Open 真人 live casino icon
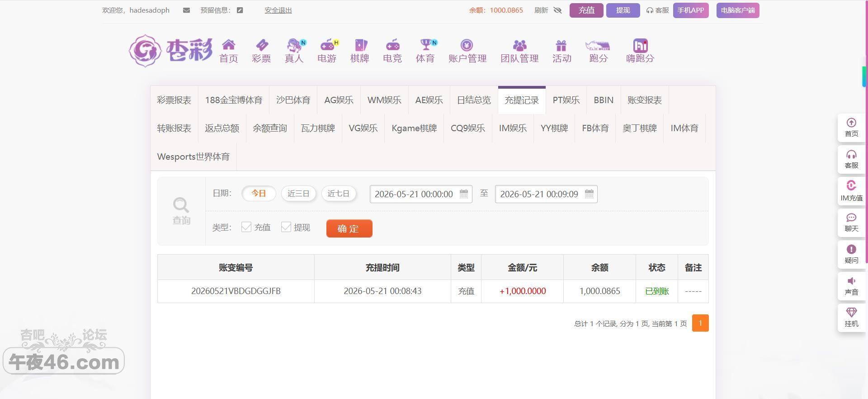The image size is (868, 399). pyautogui.click(x=295, y=45)
